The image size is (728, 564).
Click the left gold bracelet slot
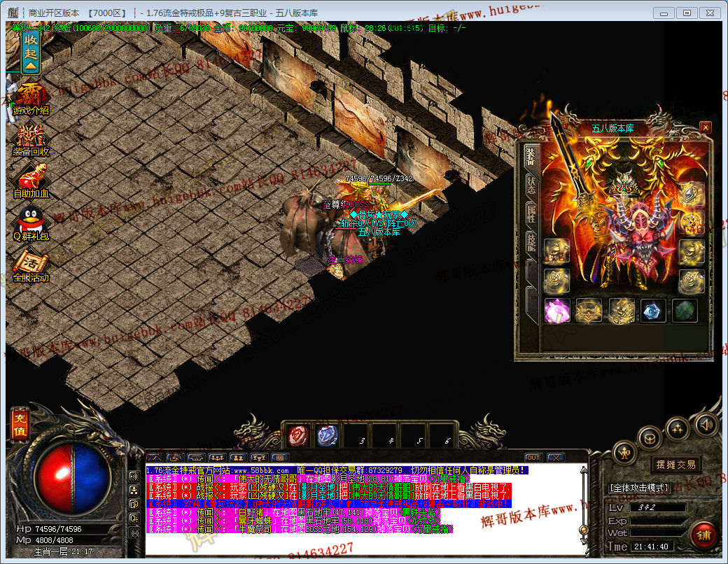coord(556,252)
